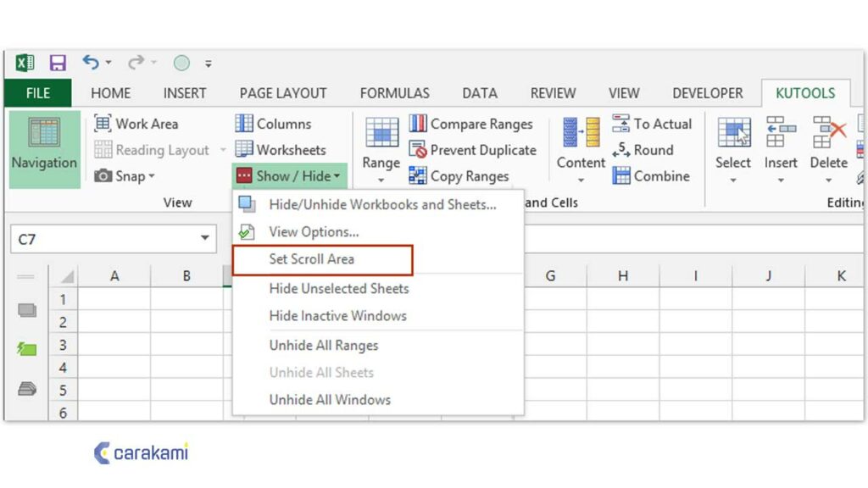The height and width of the screenshot is (488, 868).
Task: Switch to the VIEW tab
Action: (624, 93)
